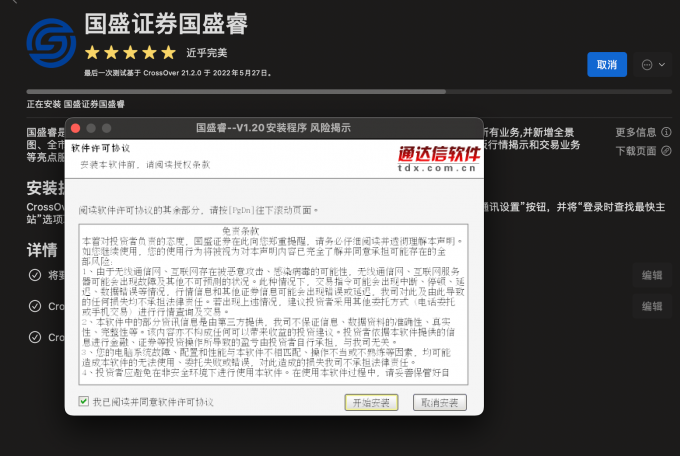This screenshot has height=456, width=680.
Task: Click the second checkmark circle under 详情
Action: coord(35,306)
